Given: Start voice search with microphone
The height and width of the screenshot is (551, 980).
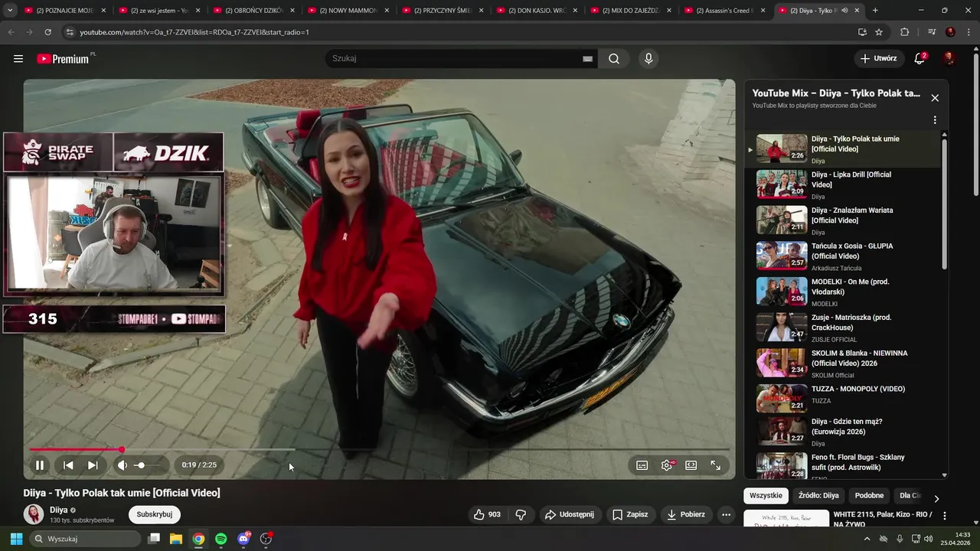Looking at the screenshot, I should 648,58.
